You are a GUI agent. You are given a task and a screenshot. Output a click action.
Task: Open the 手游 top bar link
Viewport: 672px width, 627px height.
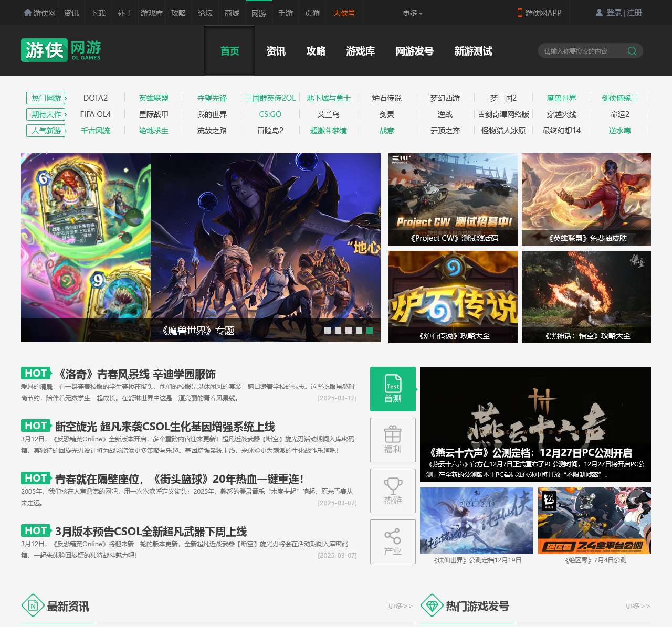[x=286, y=13]
